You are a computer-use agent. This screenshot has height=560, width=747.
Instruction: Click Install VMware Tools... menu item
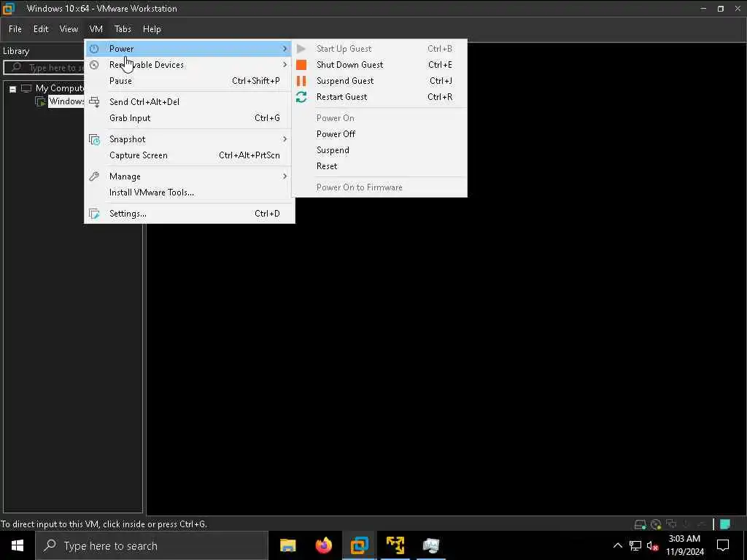click(x=189, y=192)
